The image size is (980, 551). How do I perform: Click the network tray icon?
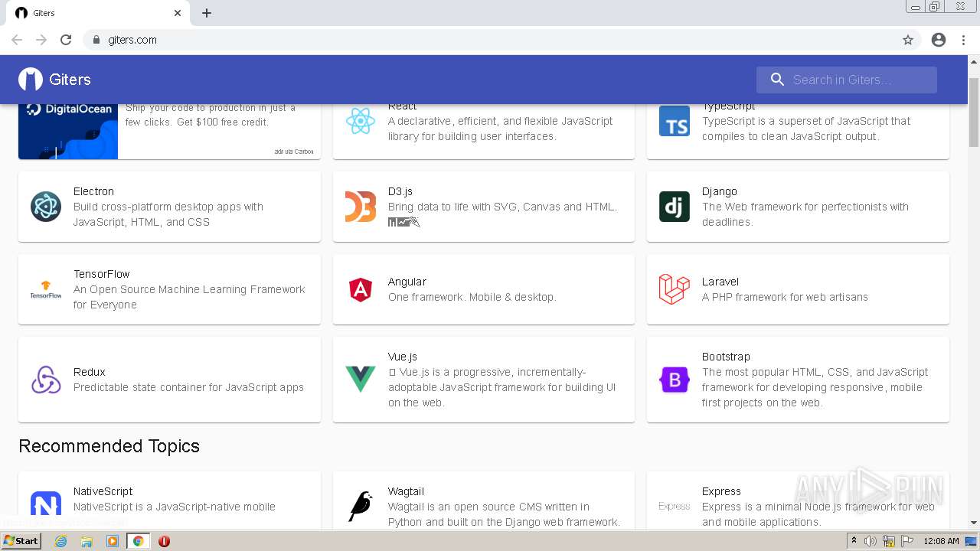click(889, 541)
